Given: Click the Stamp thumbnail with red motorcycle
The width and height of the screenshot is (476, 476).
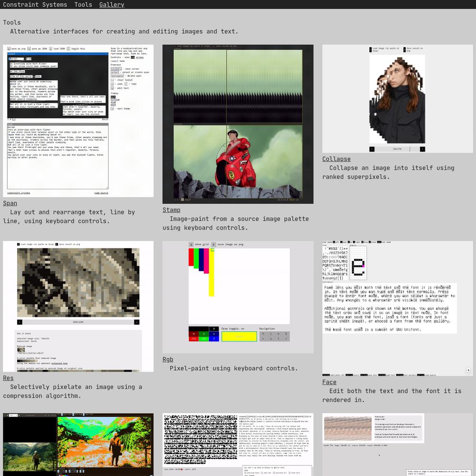Looking at the screenshot, I should point(238,124).
